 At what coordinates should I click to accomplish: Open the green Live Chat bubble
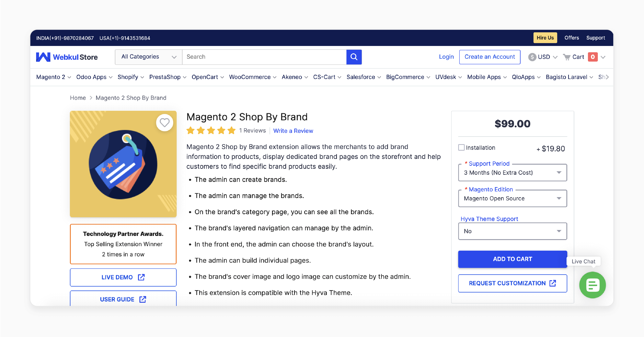tap(592, 285)
